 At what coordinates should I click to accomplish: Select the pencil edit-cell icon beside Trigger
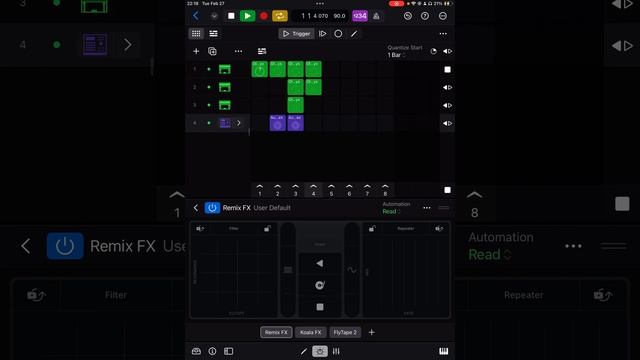click(354, 33)
